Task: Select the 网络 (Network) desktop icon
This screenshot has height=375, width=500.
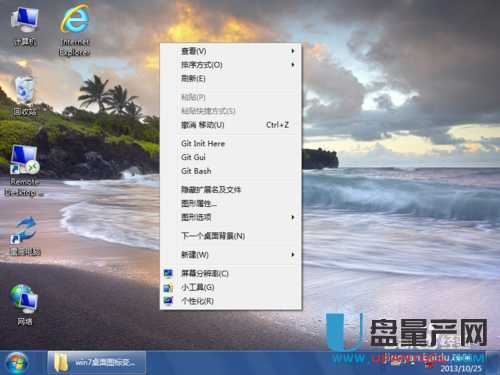Action: [25, 305]
